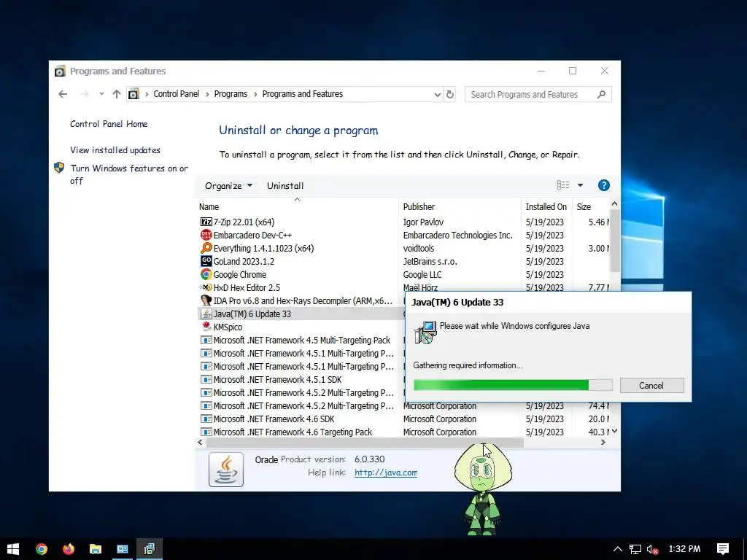Screen dimensions: 747x560
Task: Click the change view icon
Action: click(563, 185)
